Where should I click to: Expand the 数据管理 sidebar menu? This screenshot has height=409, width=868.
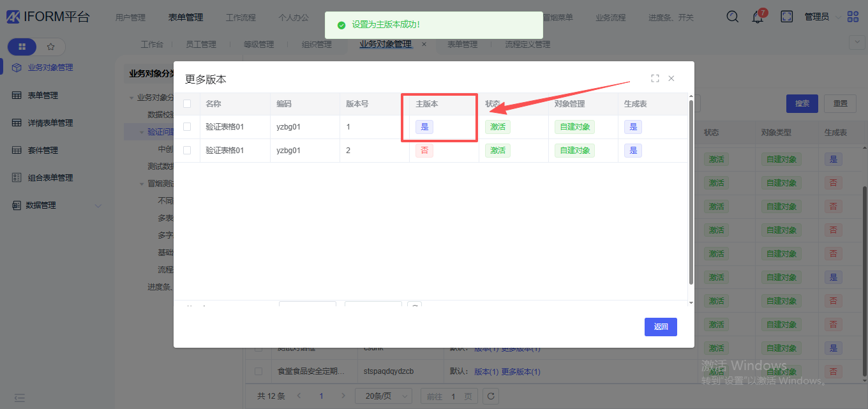98,205
